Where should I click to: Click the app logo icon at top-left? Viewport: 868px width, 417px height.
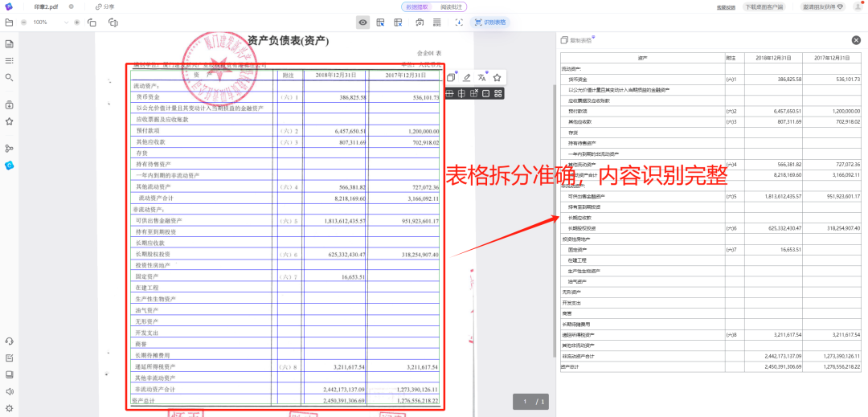click(9, 6)
